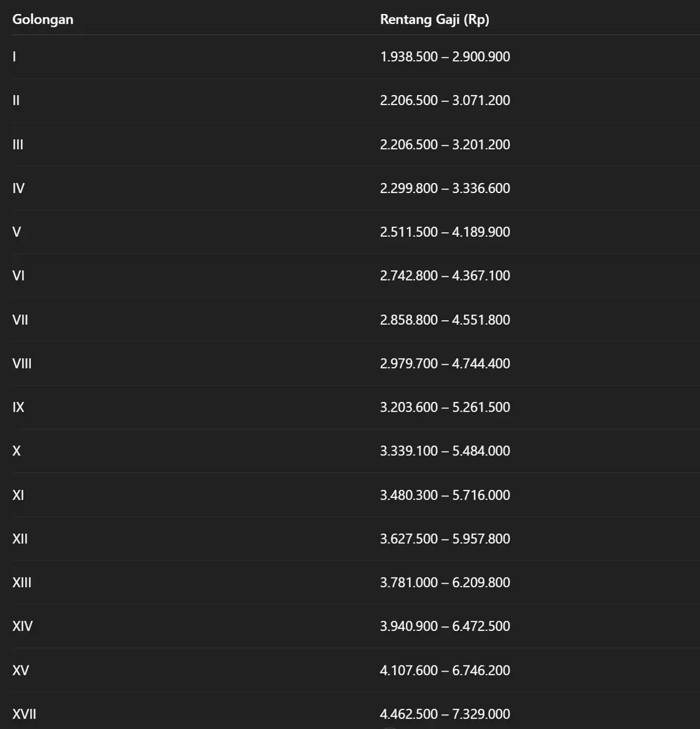This screenshot has height=729, width=700.
Task: Click salary range 3.940.900 – 6.472.500
Action: 445,626
